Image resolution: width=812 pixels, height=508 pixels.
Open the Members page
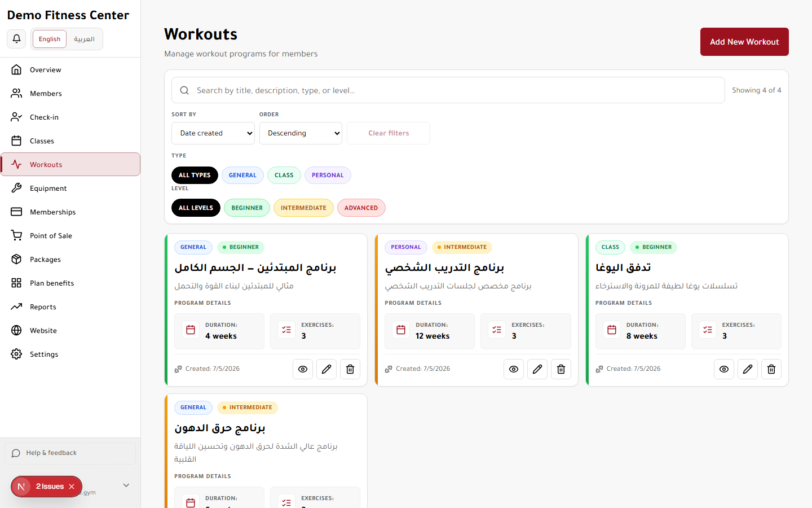[70, 94]
